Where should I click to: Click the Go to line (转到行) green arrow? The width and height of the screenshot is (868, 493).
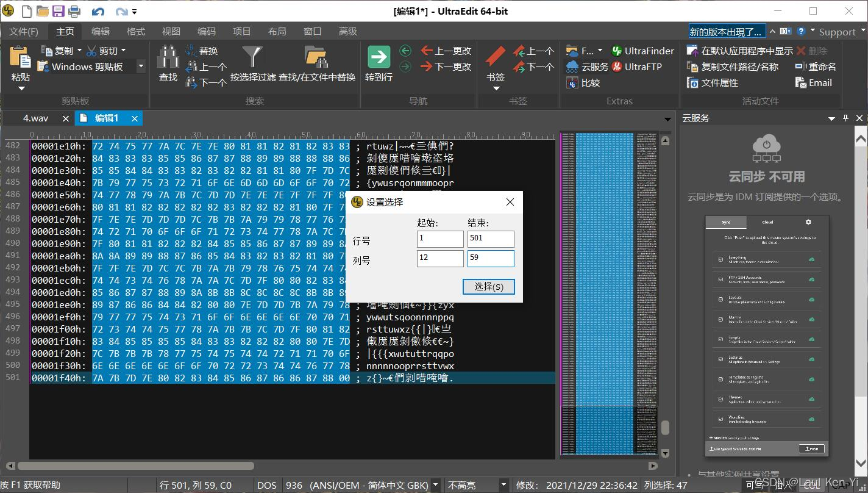pyautogui.click(x=379, y=57)
